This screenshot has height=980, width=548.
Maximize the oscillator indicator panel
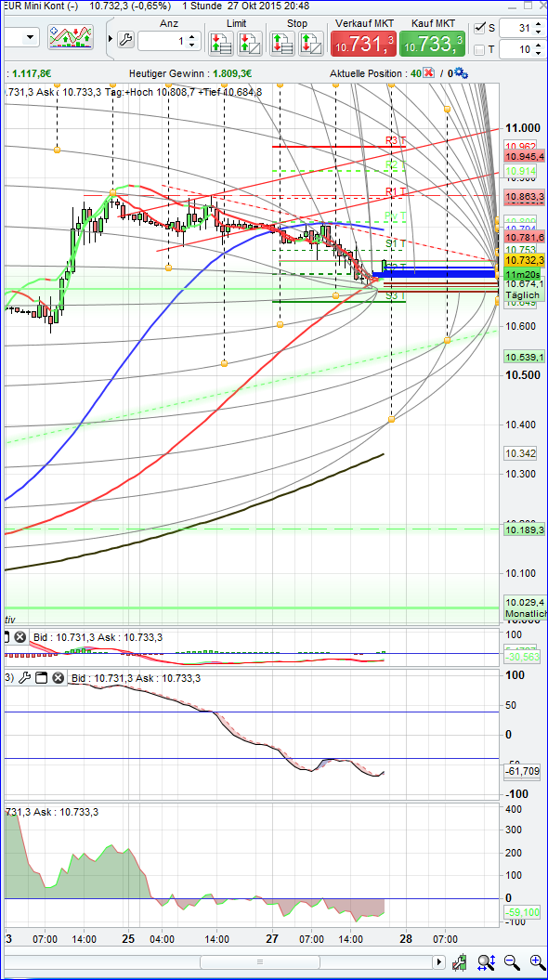coord(41,678)
